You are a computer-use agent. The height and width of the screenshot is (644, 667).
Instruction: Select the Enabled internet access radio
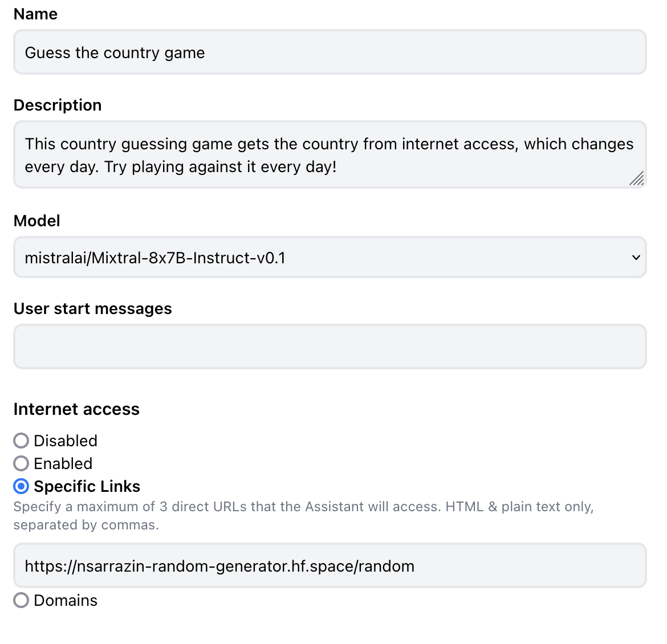[21, 463]
